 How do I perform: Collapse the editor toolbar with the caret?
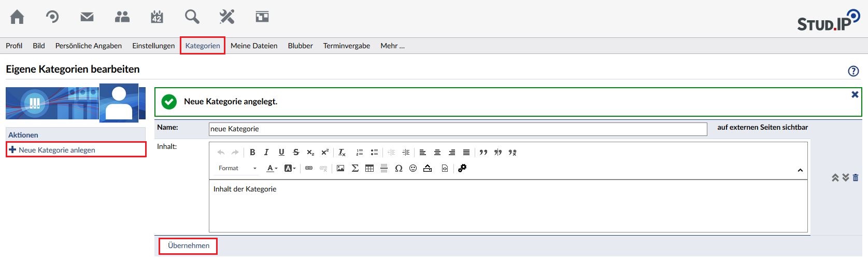pos(800,170)
